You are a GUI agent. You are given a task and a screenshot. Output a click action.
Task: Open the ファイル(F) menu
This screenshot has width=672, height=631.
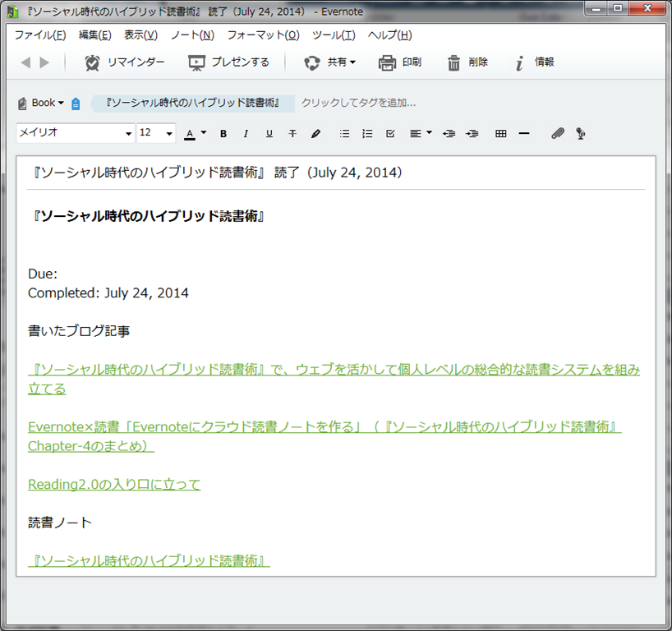point(40,35)
